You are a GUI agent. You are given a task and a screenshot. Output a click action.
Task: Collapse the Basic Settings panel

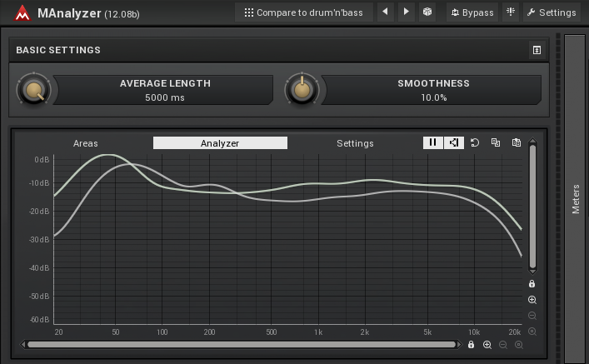(x=537, y=50)
